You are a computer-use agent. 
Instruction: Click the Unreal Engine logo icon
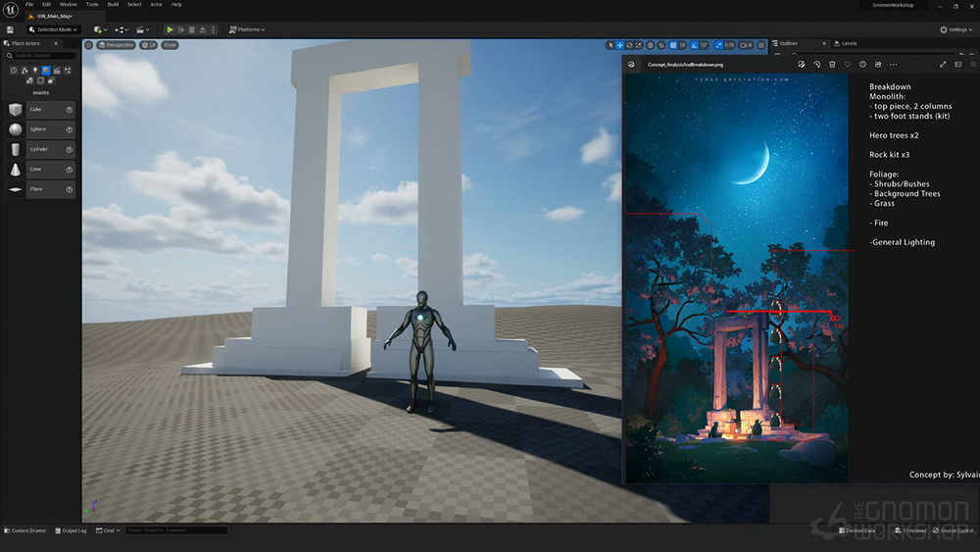pos(11,10)
